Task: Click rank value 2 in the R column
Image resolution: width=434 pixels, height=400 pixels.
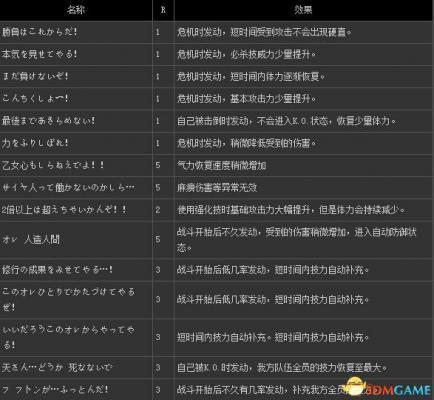Action: click(158, 210)
